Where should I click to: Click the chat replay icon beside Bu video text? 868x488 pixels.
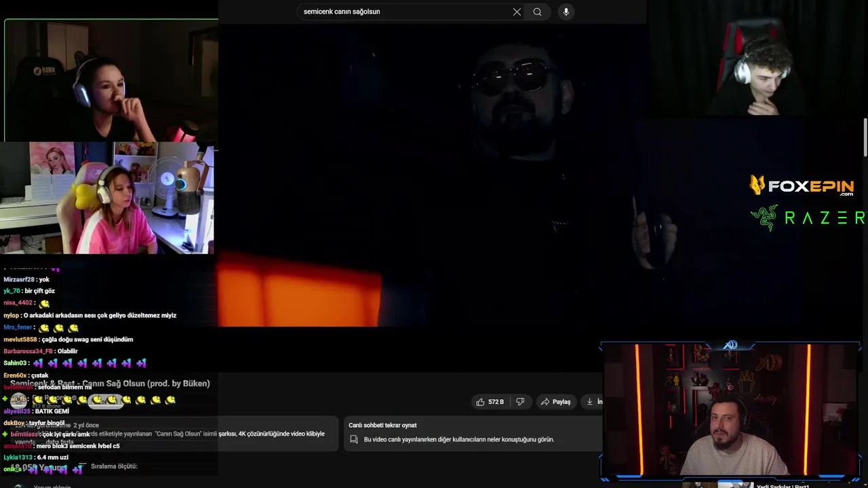(353, 439)
